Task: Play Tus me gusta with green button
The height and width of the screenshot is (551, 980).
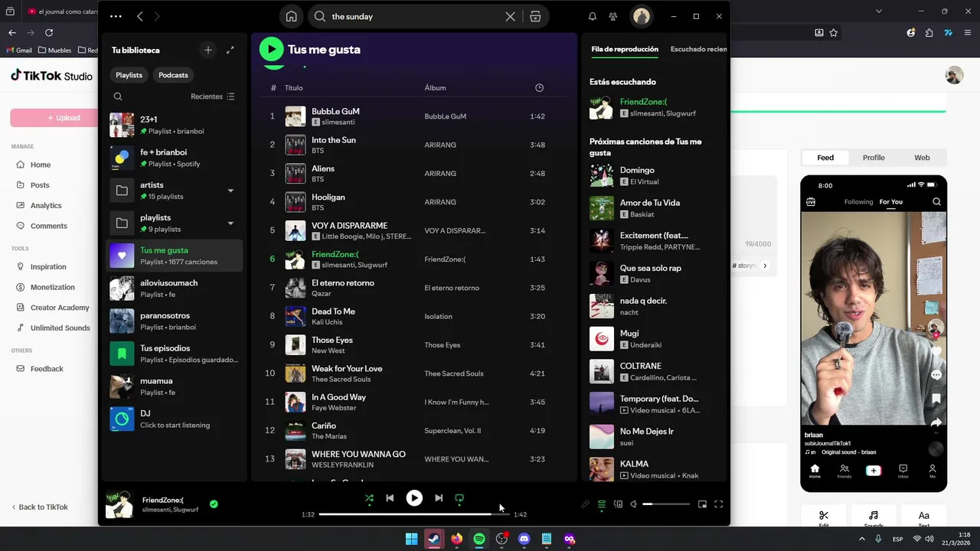Action: tap(271, 49)
